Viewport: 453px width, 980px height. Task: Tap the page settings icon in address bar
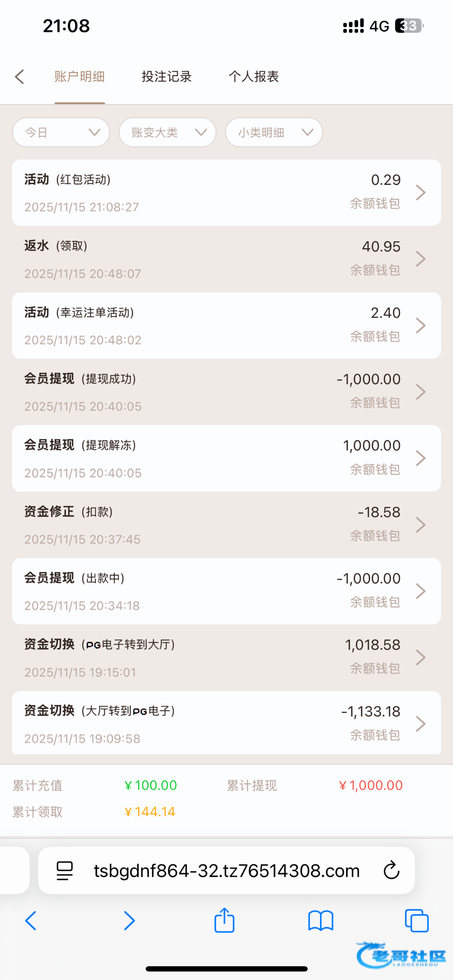point(64,871)
